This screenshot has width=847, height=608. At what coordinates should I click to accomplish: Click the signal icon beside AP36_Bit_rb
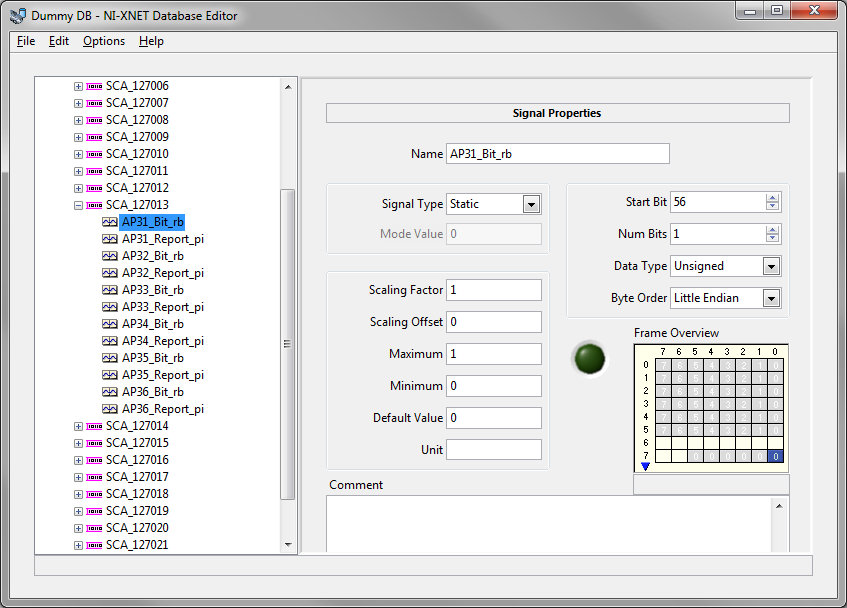(110, 391)
